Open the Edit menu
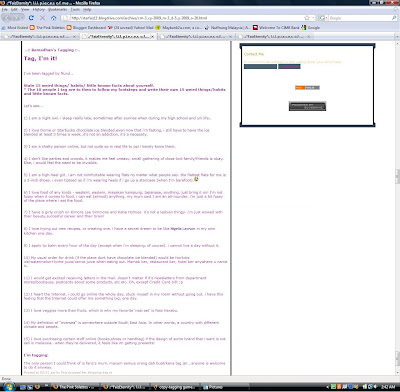 point(14,9)
